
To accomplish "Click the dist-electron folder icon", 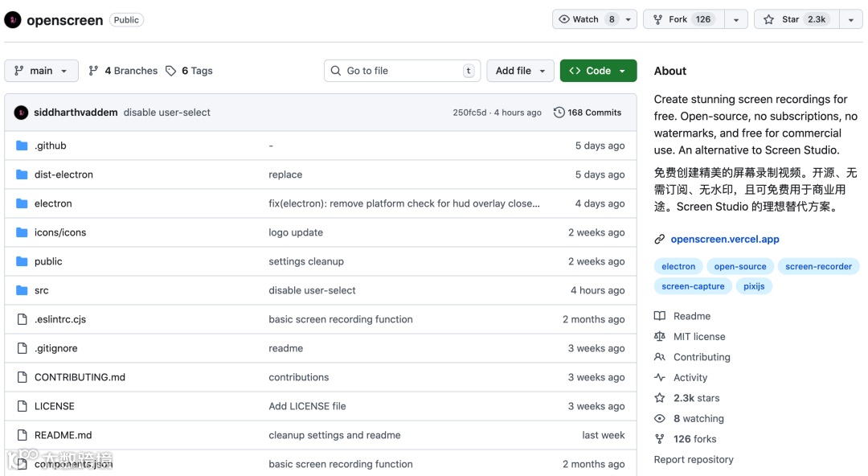I will 23,174.
